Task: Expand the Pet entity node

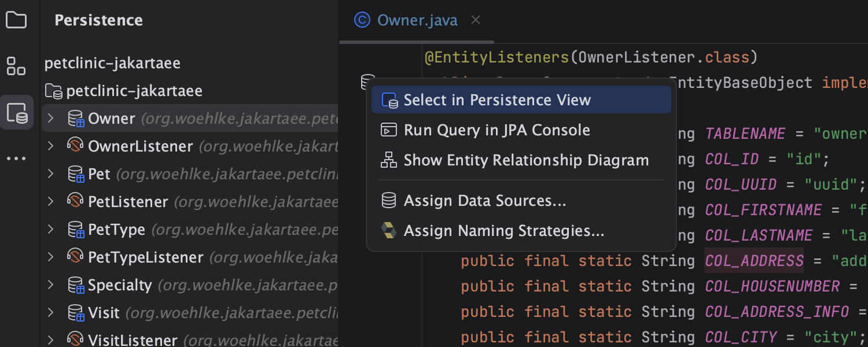Action: tap(51, 174)
